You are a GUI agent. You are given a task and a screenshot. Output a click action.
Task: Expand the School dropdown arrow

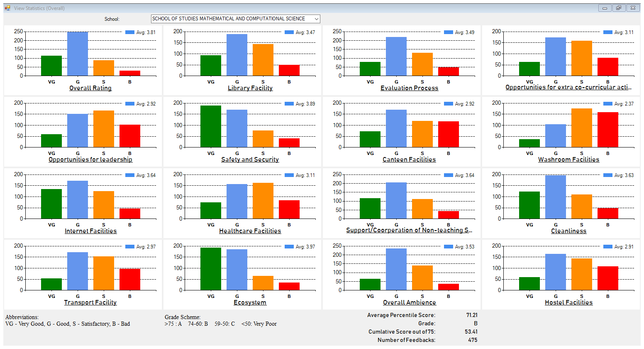[x=316, y=19]
